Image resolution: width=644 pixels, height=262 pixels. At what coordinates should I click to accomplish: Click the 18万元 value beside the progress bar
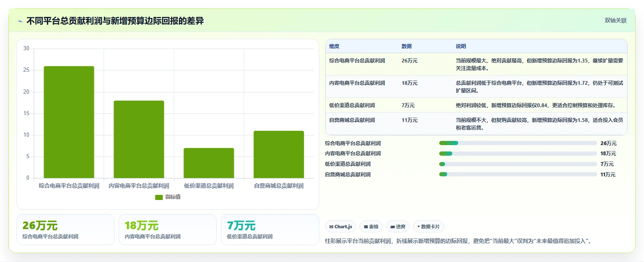[x=609, y=154]
